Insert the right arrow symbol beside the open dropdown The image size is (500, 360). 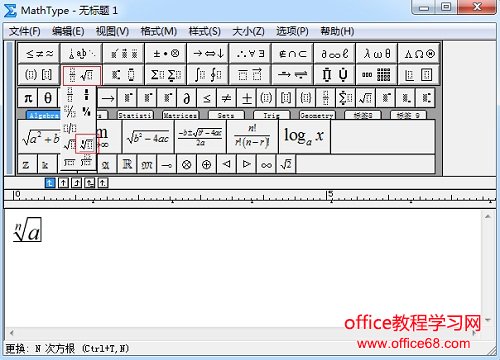pyautogui.click(x=107, y=98)
